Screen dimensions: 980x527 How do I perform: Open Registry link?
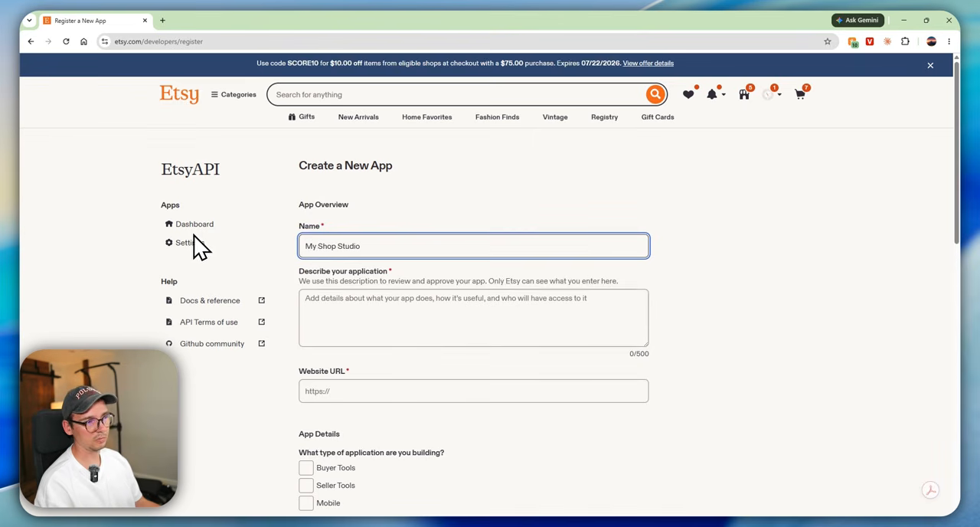click(x=604, y=117)
